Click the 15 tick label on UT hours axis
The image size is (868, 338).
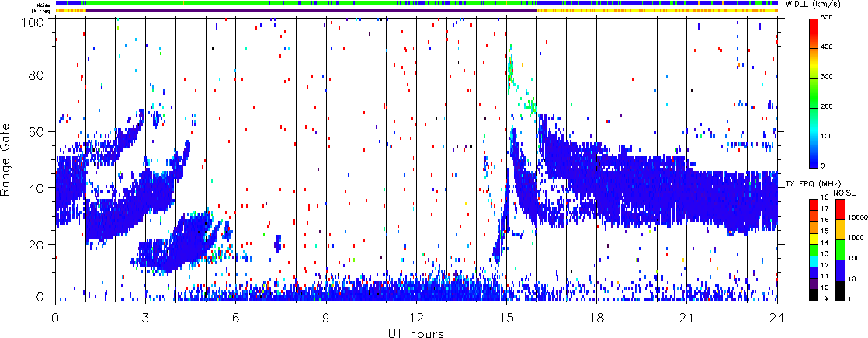point(506,318)
